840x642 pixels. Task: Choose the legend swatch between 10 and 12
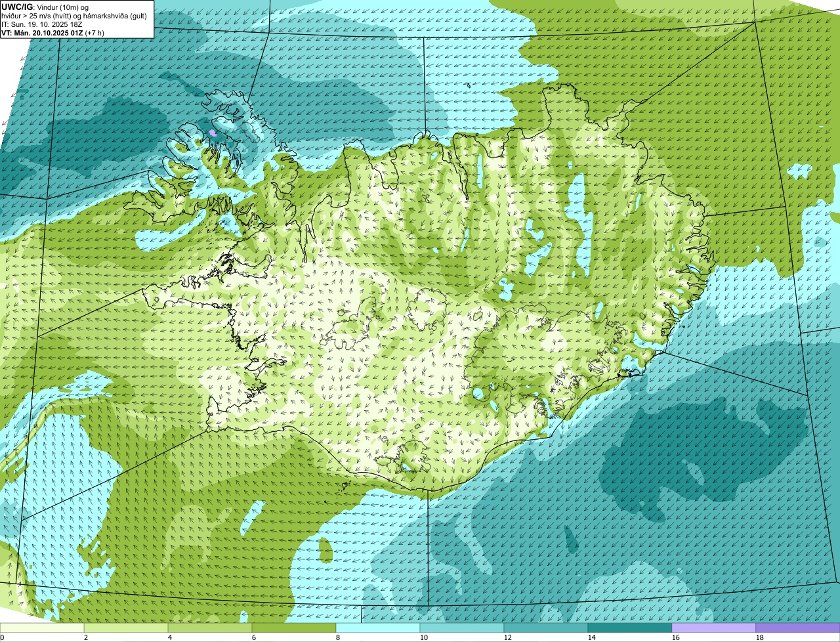pos(462,628)
